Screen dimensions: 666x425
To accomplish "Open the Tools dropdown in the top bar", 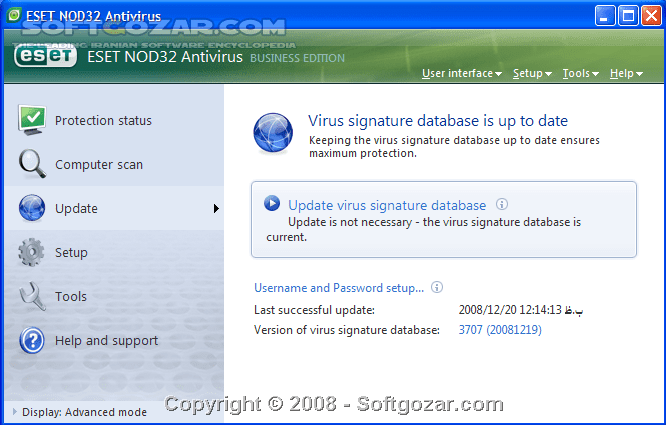I will tap(581, 73).
